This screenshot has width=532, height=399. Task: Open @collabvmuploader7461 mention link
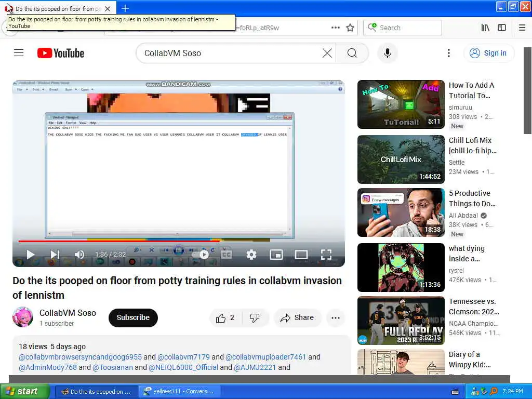pyautogui.click(x=265, y=357)
